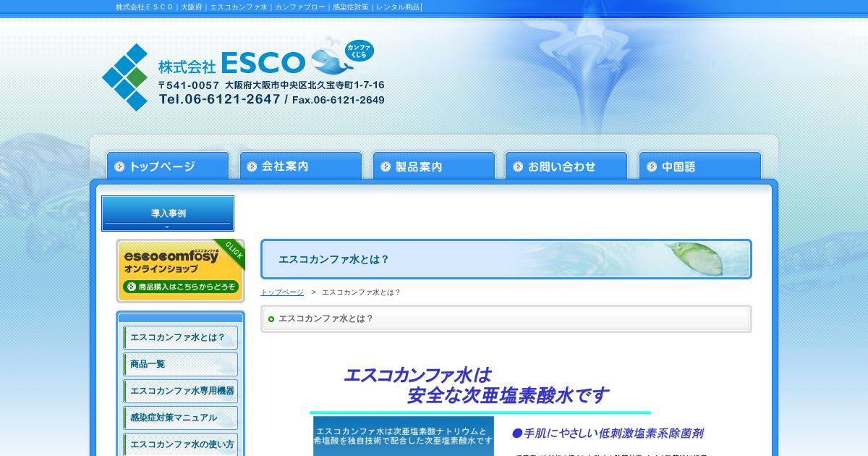The image size is (868, 456).
Task: Click the small down arrow beneath 導入事例
Action: 168,227
